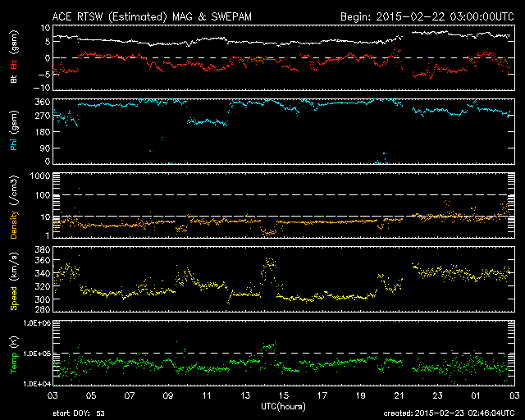Click the "start DOY: 53" footer text
The image size is (525, 420).
click(x=79, y=413)
